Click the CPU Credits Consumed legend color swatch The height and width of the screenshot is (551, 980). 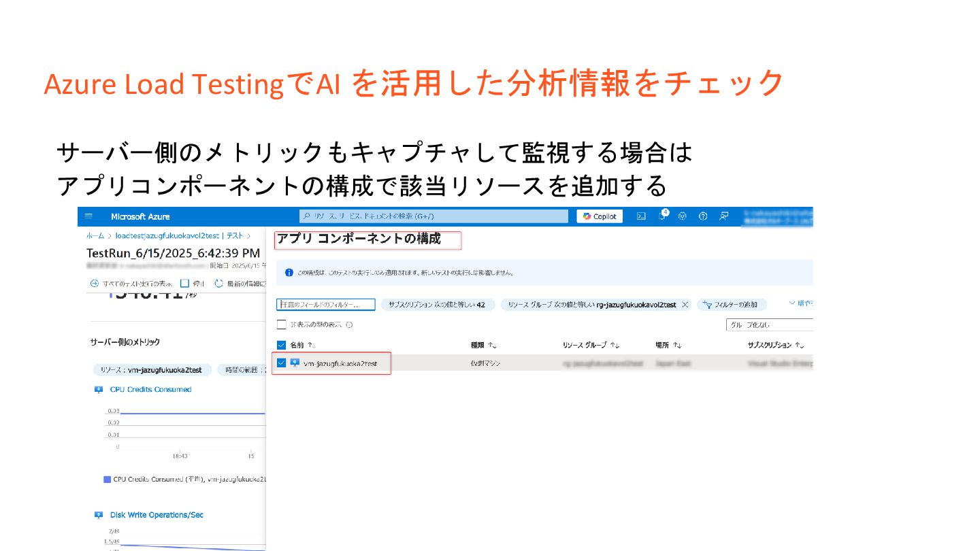point(107,480)
